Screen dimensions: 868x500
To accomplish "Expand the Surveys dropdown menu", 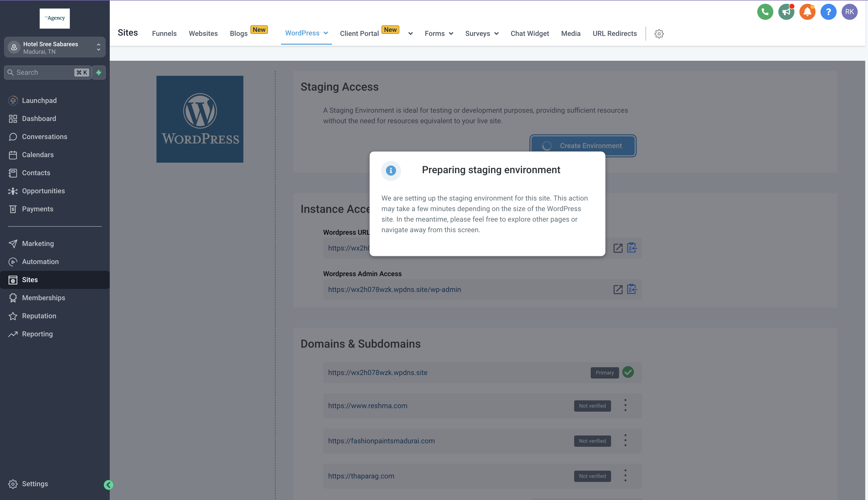I will pos(481,34).
